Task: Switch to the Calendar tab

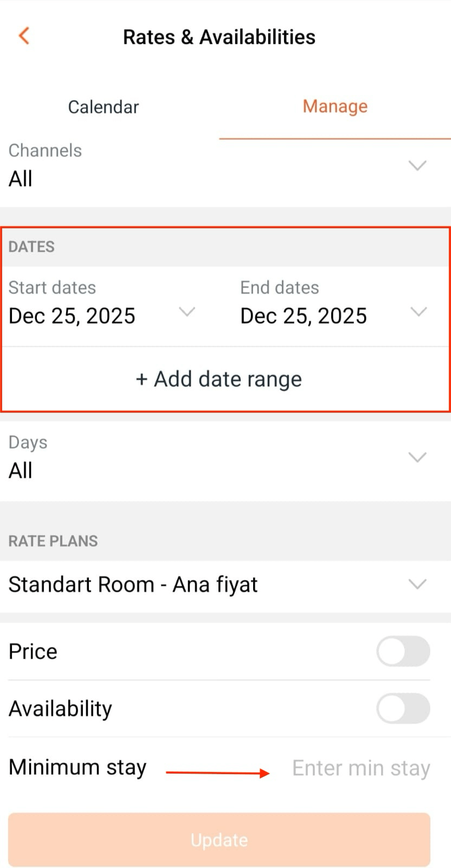Action: [x=104, y=107]
